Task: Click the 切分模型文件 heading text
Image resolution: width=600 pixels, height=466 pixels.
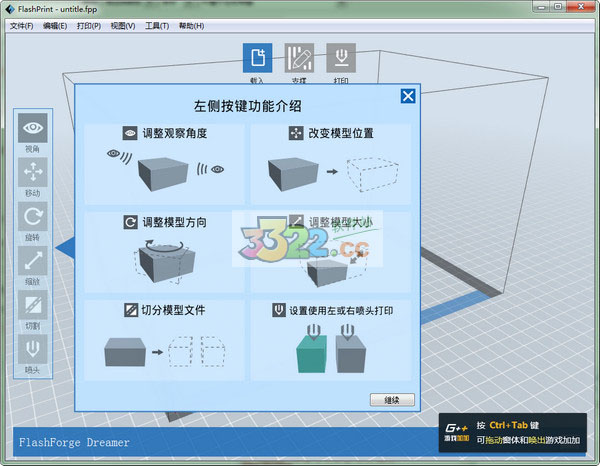Action: 173,310
